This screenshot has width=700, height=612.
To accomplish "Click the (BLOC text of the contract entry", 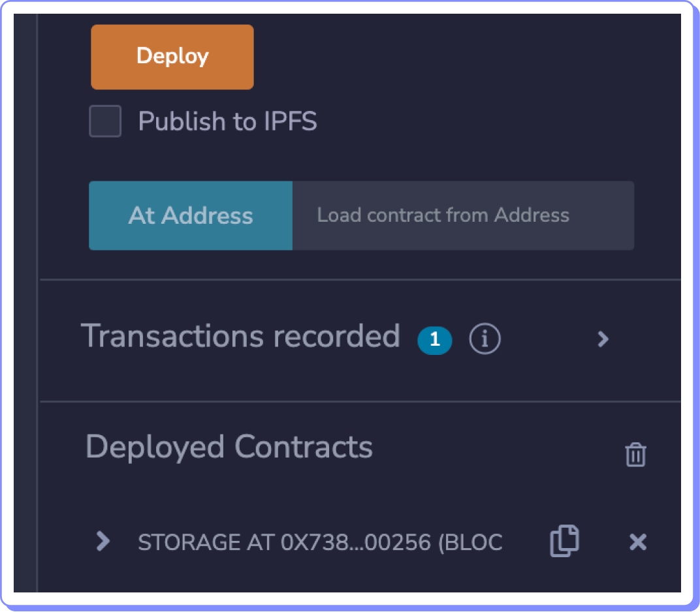I will pos(470,542).
